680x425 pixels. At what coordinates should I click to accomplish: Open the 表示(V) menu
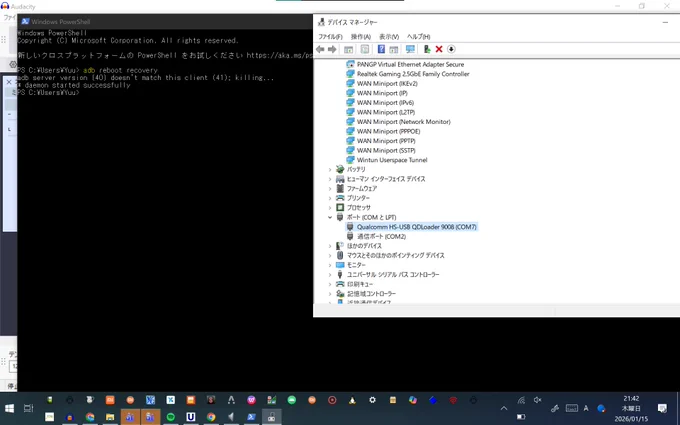(x=389, y=37)
